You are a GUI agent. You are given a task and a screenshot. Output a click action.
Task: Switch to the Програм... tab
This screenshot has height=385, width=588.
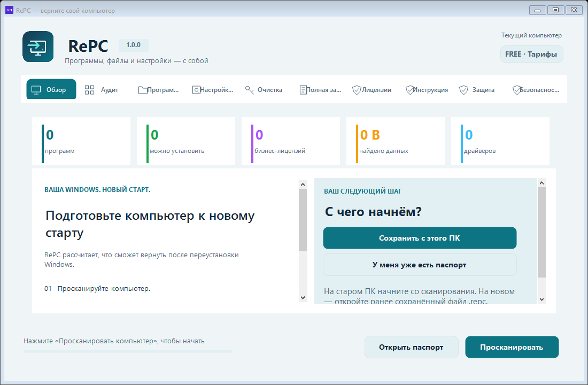(x=158, y=90)
